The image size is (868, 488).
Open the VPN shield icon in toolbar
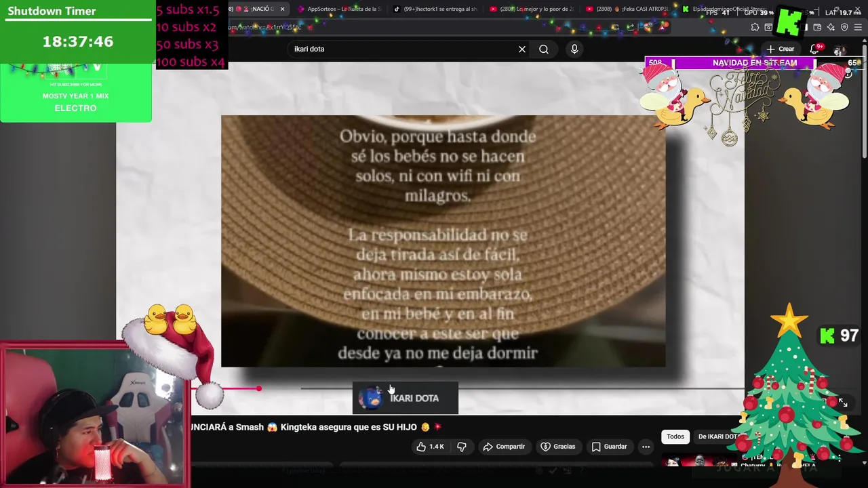click(844, 27)
